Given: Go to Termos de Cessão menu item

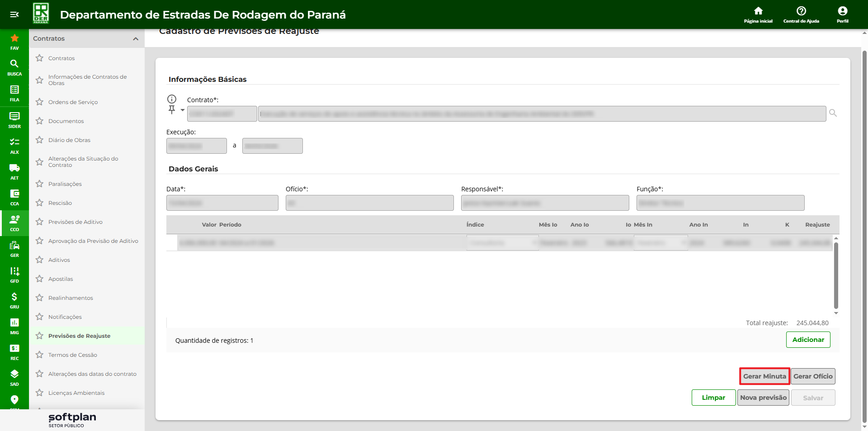Looking at the screenshot, I should (72, 355).
